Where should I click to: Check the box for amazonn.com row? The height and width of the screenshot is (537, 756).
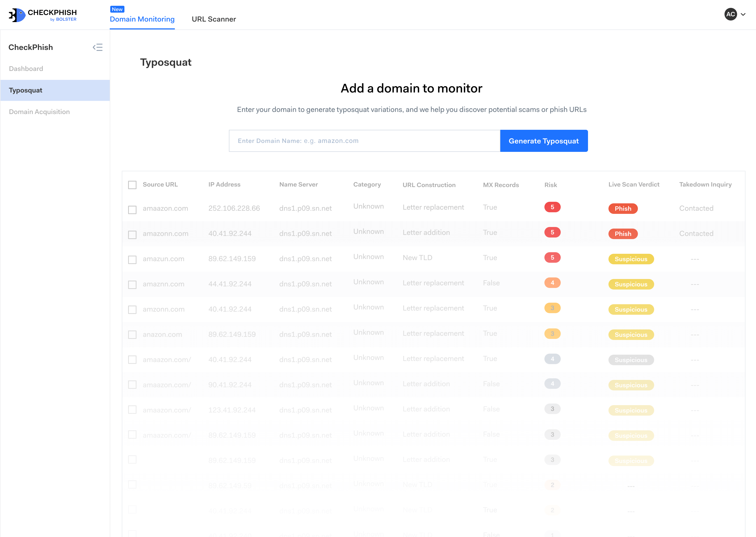[132, 235]
